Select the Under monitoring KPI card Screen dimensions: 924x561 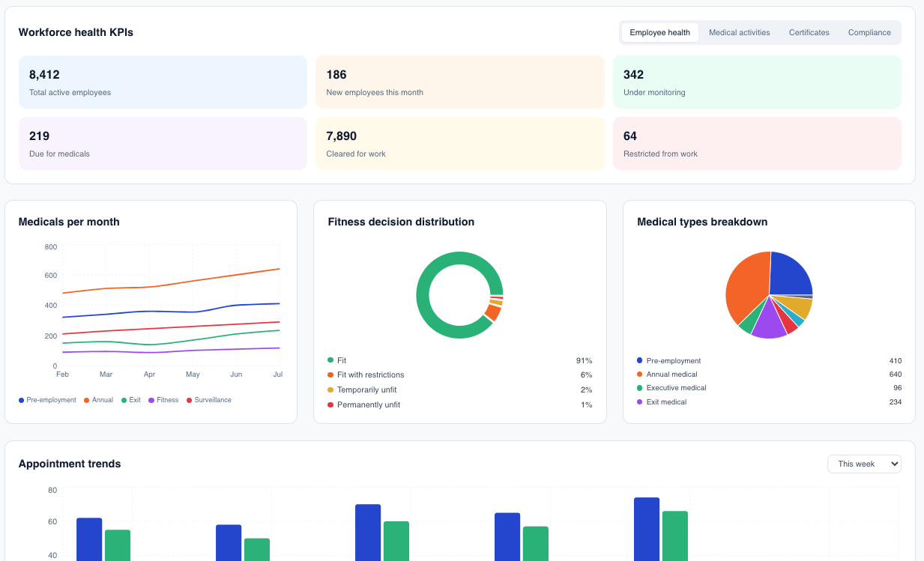[757, 82]
